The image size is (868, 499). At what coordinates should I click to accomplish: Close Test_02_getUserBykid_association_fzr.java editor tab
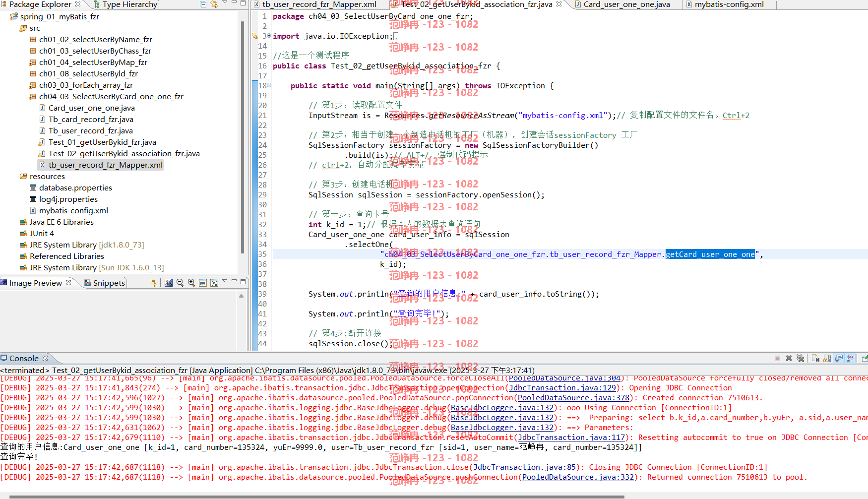[x=559, y=4]
